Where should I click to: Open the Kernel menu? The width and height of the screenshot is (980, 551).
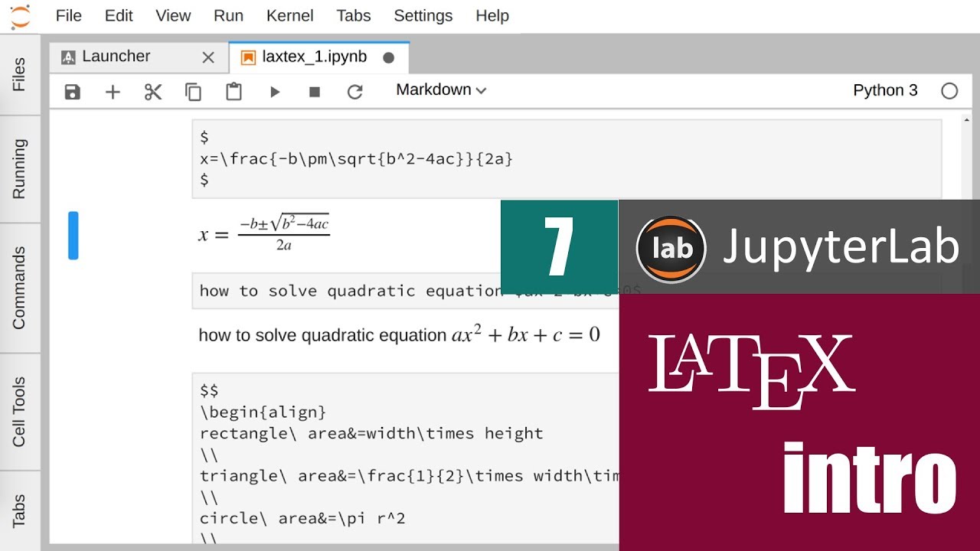tap(290, 15)
